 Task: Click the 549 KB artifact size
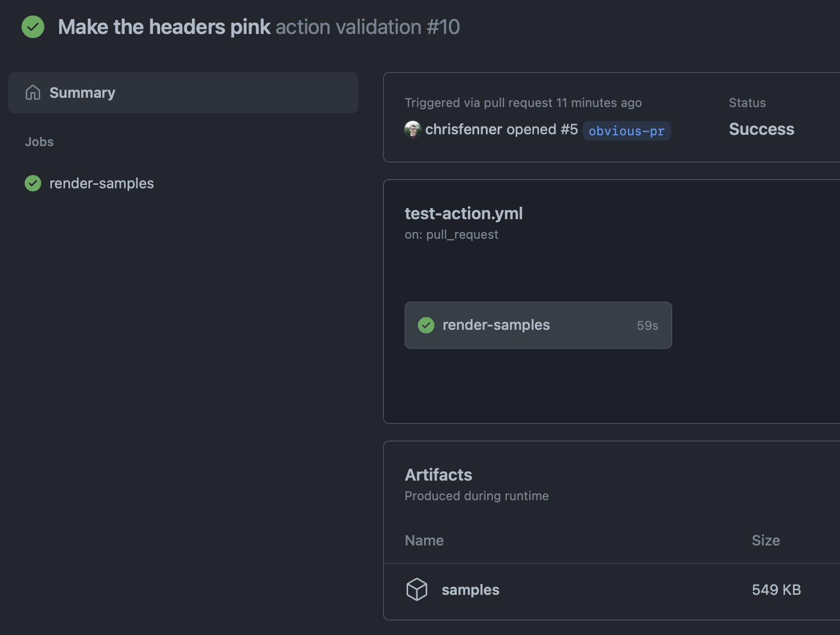(x=776, y=590)
